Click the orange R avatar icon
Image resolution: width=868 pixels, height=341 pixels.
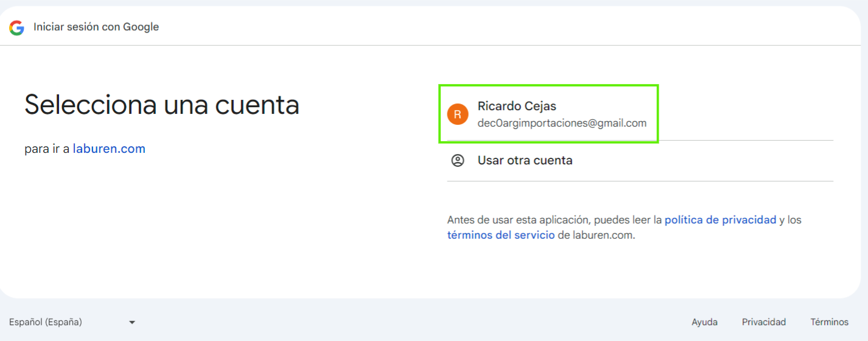[x=458, y=114]
